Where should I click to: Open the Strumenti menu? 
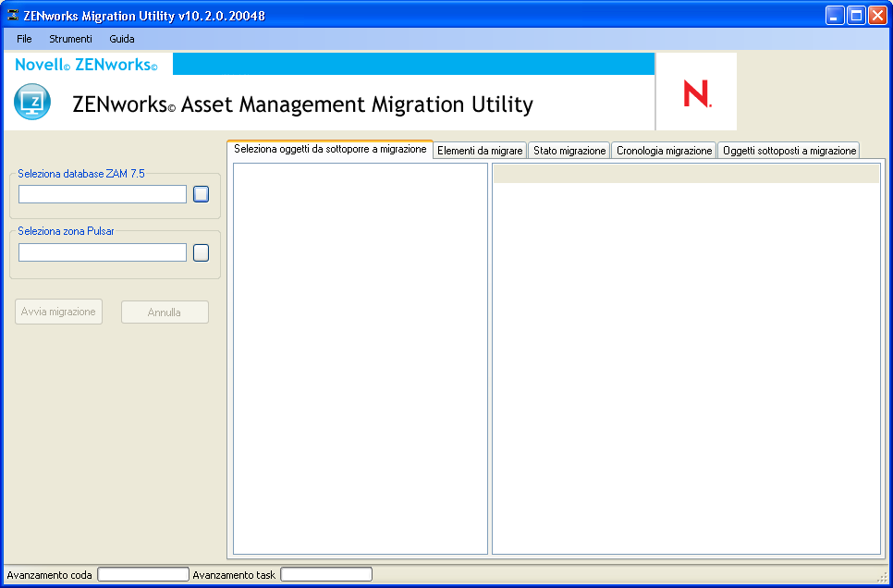[x=70, y=39]
